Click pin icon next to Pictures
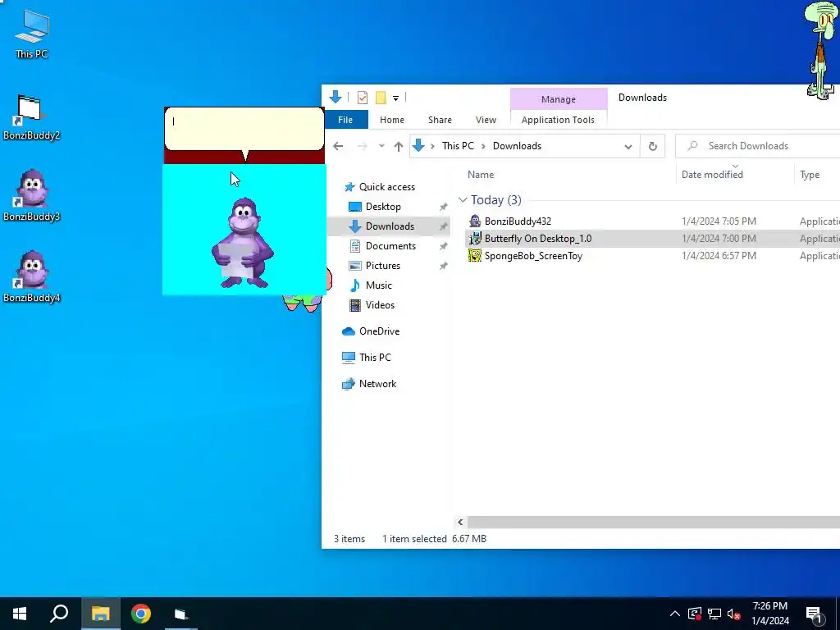 (443, 266)
